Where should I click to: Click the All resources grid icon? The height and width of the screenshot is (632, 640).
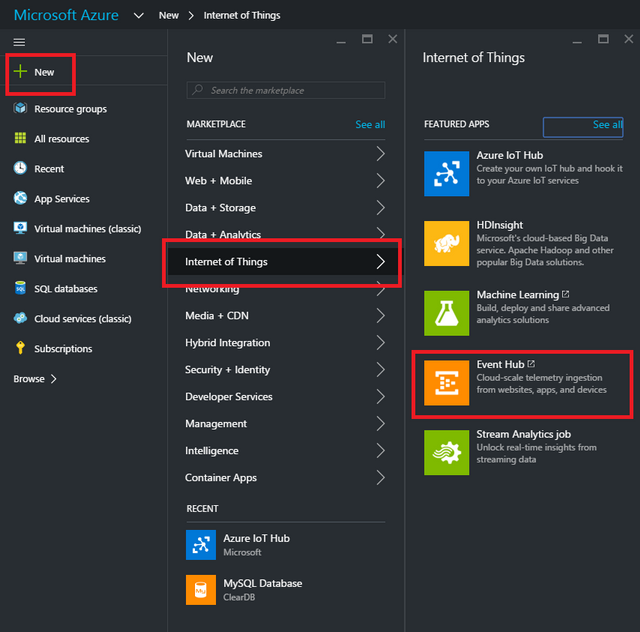tap(20, 138)
